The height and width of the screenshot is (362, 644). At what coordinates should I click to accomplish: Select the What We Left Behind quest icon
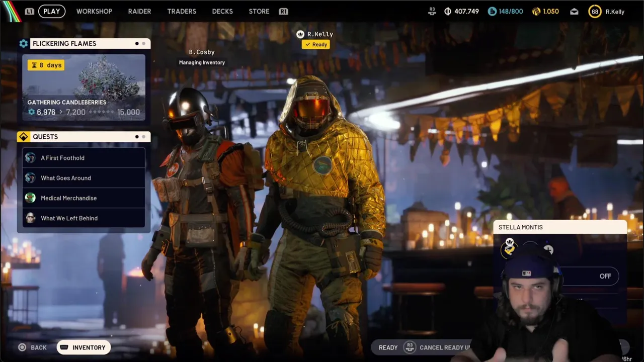31,218
